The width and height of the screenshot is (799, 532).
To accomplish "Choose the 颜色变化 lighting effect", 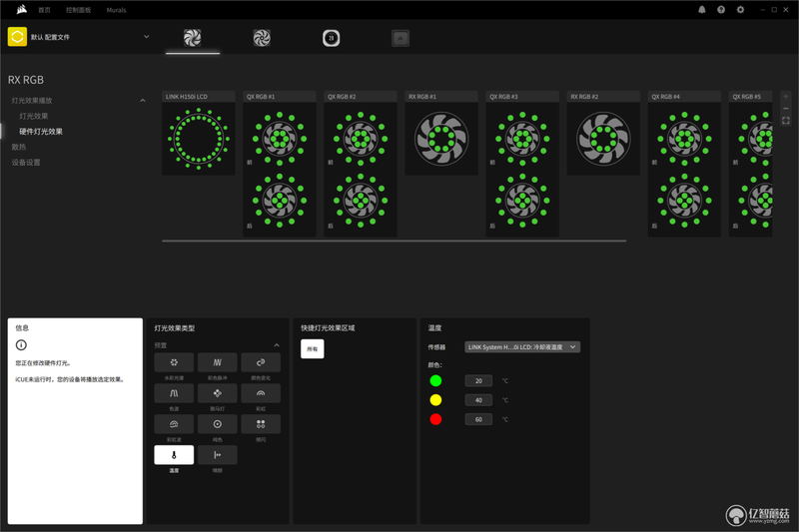I will click(261, 362).
